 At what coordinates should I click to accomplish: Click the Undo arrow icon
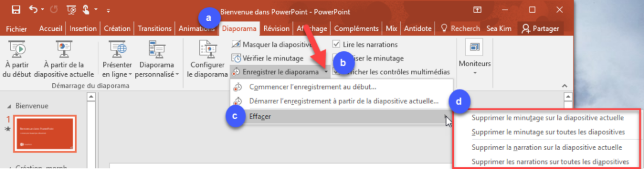coord(33,9)
